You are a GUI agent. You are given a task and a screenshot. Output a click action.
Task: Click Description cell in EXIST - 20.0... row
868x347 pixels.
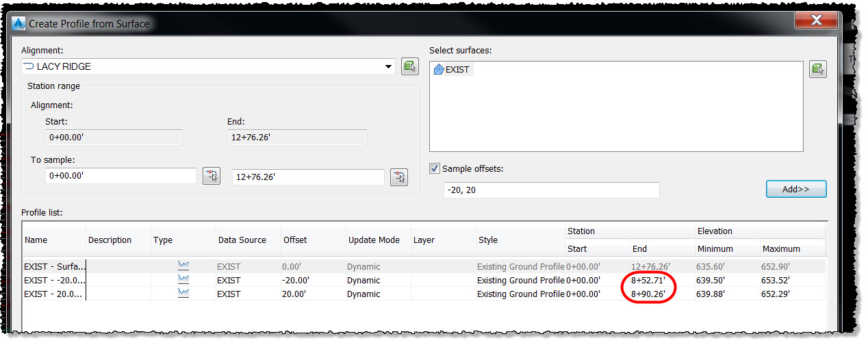118,294
